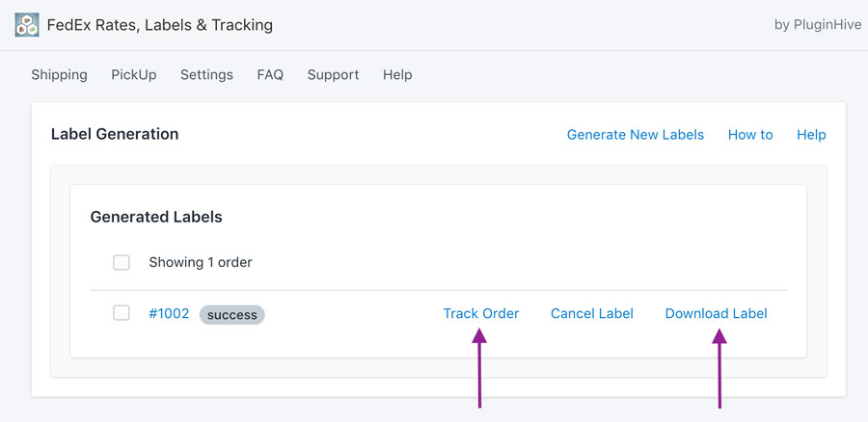Click the FedEx Rates, Labels & Tracking title
The width and height of the screenshot is (868, 422).
click(x=160, y=25)
